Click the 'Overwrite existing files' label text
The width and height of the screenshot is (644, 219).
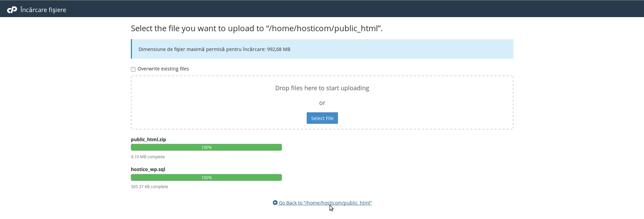(163, 69)
